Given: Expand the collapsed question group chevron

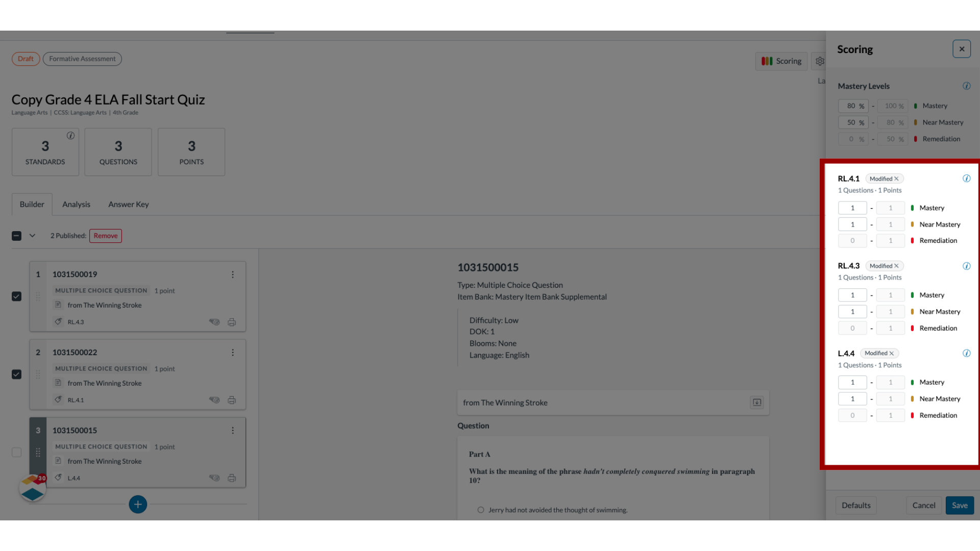Looking at the screenshot, I should pyautogui.click(x=32, y=236).
